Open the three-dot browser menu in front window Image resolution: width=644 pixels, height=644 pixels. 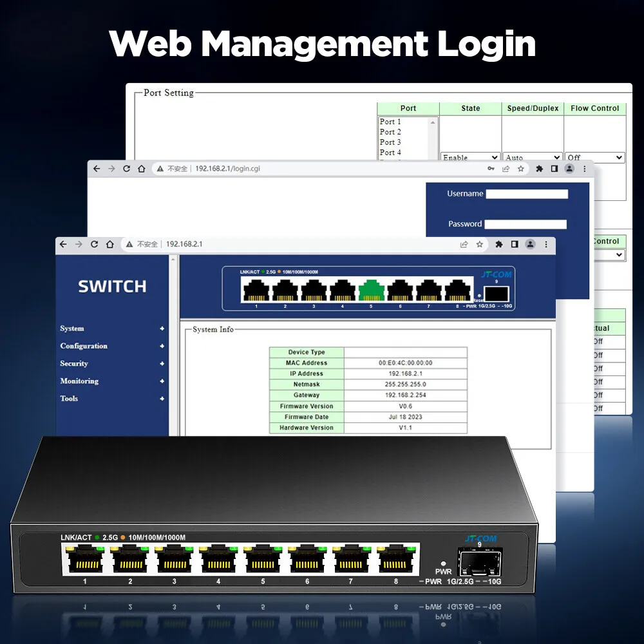click(x=546, y=244)
